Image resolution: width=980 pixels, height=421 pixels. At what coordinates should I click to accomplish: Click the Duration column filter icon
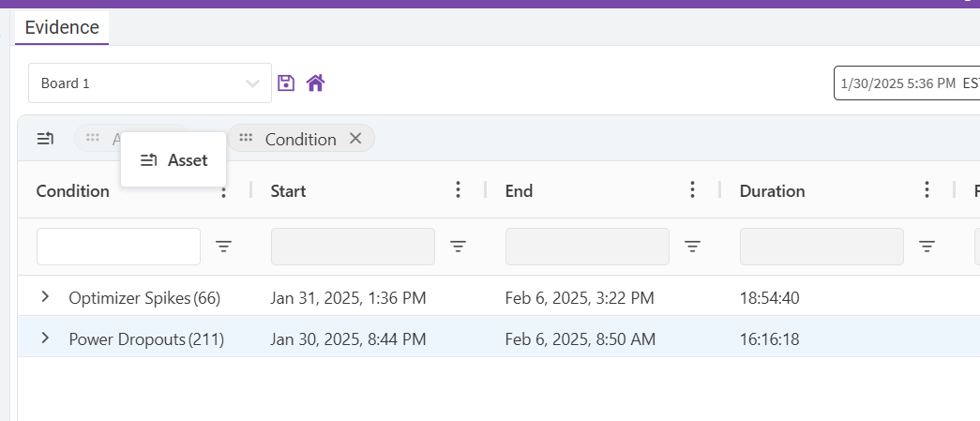(x=927, y=247)
